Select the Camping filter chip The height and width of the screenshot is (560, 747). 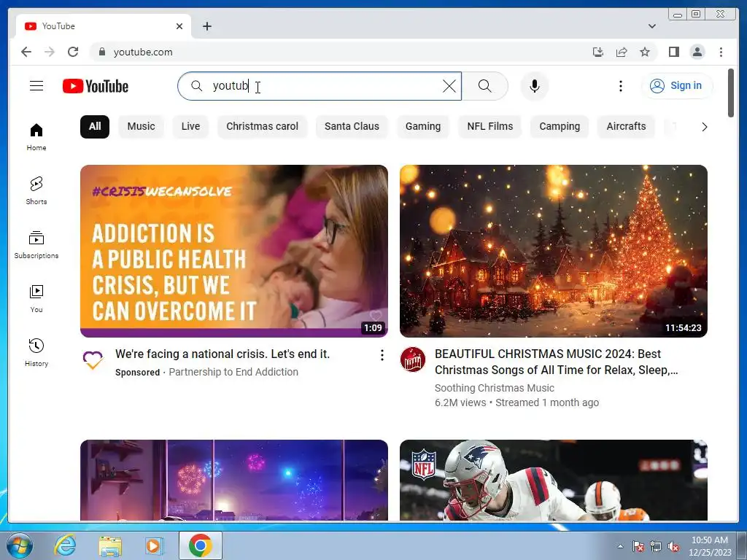click(x=560, y=127)
